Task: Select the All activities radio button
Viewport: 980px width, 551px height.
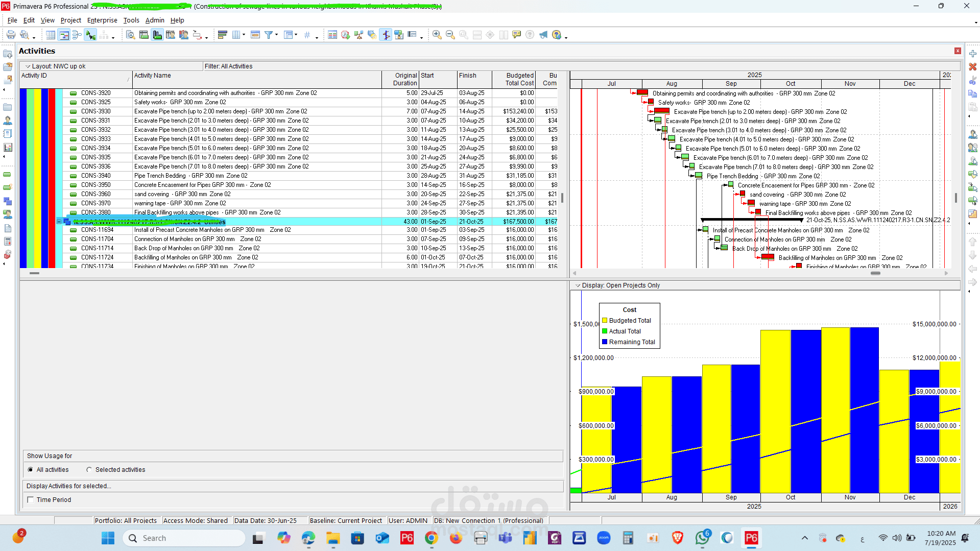Action: [31, 470]
